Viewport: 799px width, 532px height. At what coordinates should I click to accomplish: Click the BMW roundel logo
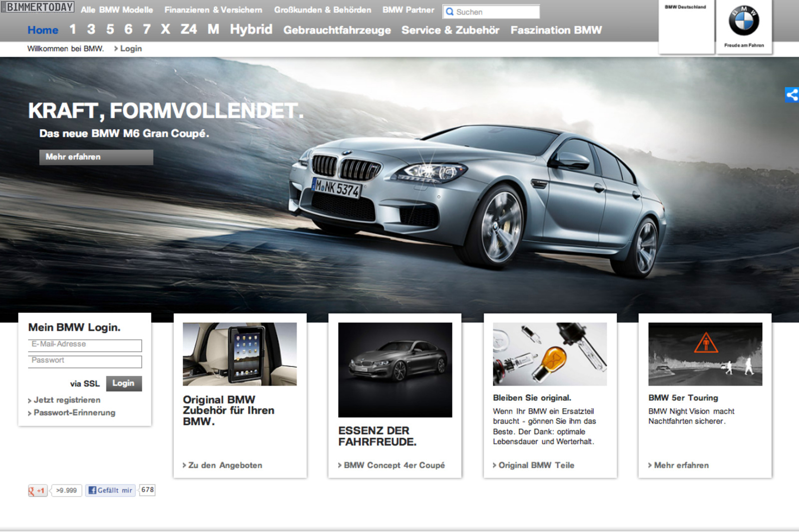click(x=744, y=21)
